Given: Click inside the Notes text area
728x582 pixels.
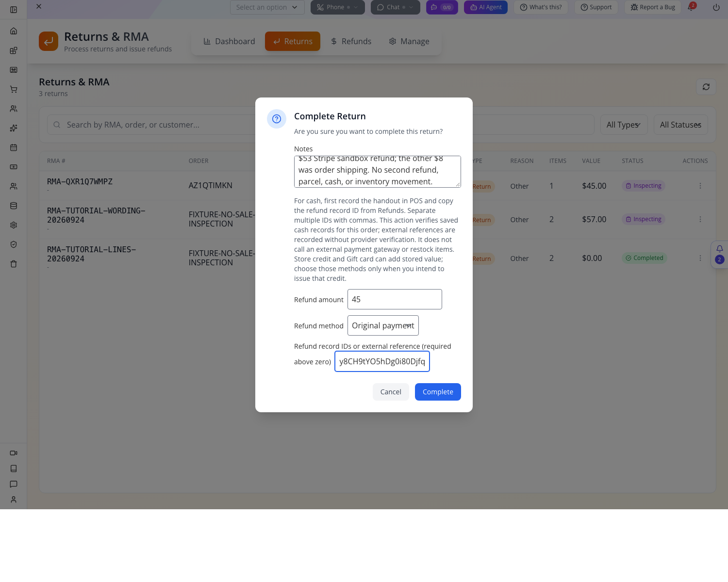Looking at the screenshot, I should pos(377,171).
